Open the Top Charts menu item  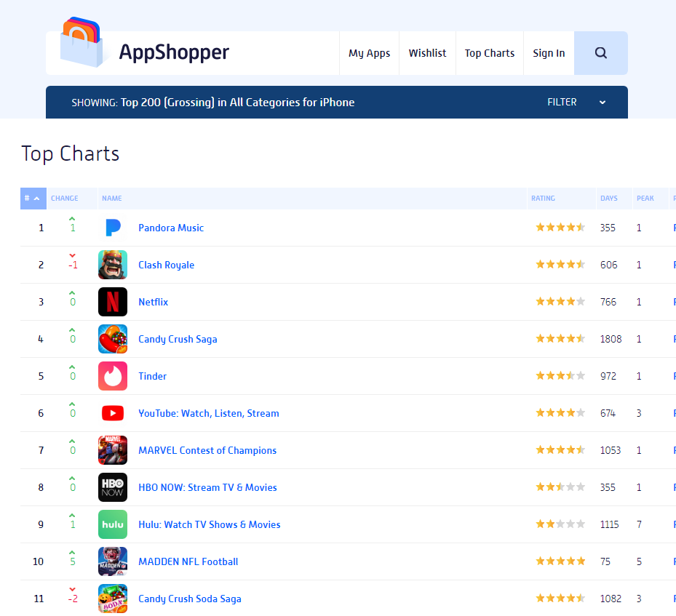tap(490, 53)
